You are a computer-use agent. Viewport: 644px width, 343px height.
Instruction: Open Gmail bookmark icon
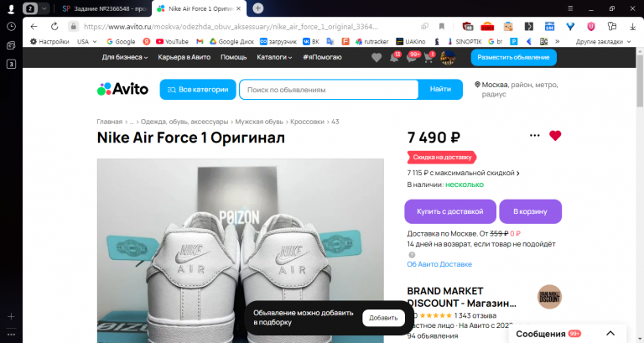(200, 41)
